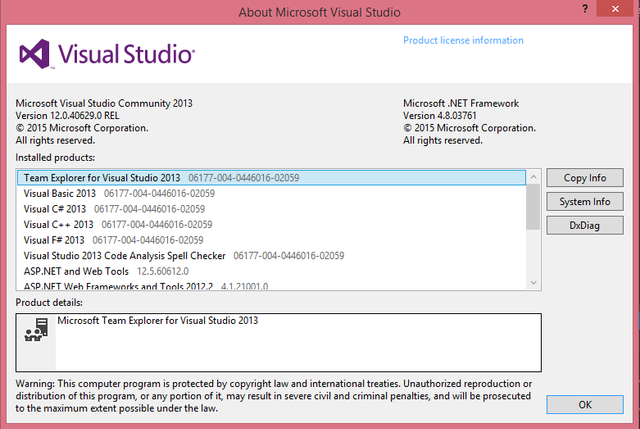640x429 pixels.
Task: Click the Installed products label
Action: tap(55, 158)
